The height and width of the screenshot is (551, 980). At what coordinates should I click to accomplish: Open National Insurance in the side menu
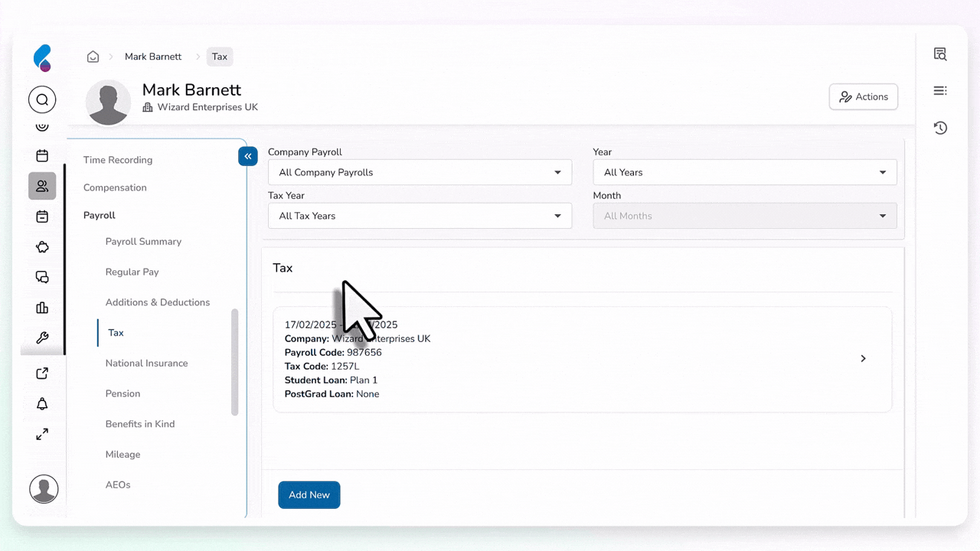click(x=146, y=363)
